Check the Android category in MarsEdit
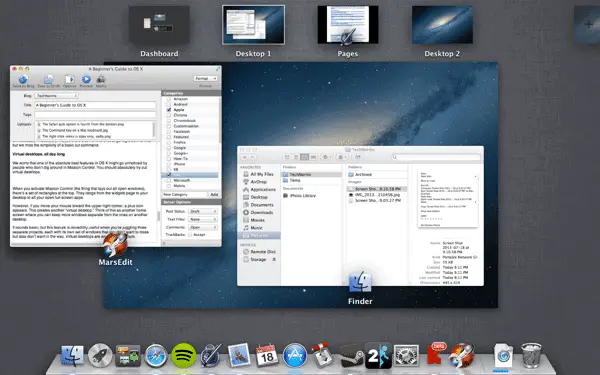 coord(169,104)
